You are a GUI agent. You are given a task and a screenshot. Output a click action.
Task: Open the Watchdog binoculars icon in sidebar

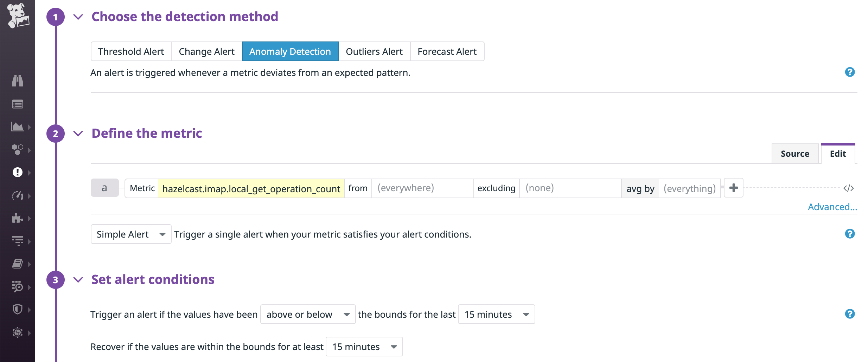coord(18,81)
